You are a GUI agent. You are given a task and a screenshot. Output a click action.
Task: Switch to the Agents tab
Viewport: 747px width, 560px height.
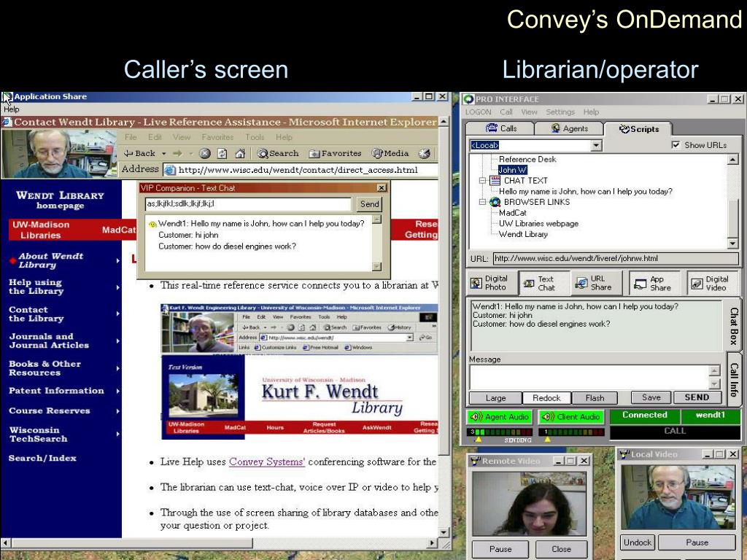click(x=569, y=128)
